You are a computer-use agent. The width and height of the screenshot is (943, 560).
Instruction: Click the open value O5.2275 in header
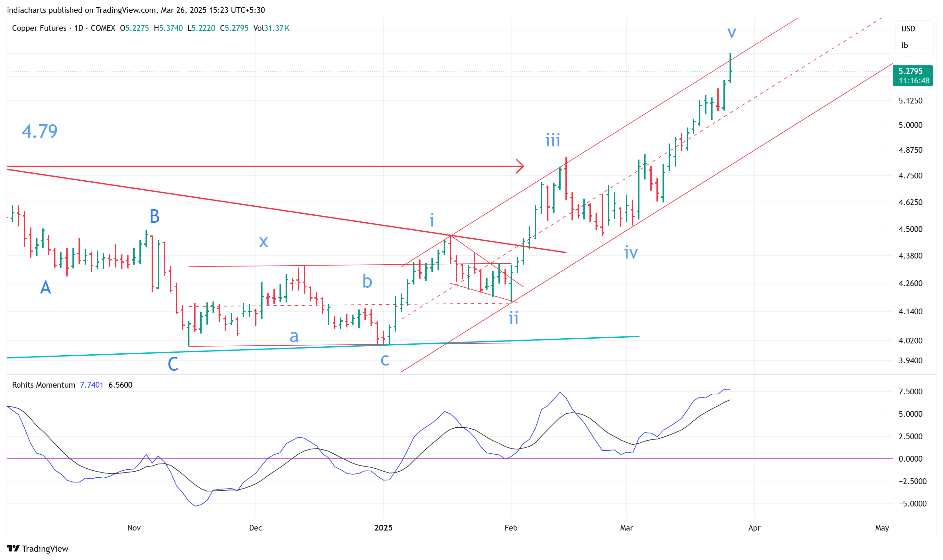(x=134, y=28)
